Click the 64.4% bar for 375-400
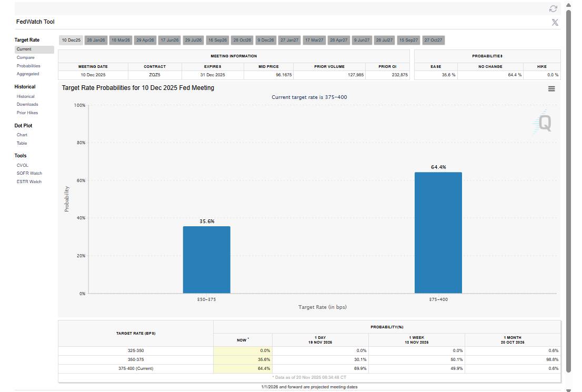Screen dimensions: 582x392 click(x=438, y=233)
